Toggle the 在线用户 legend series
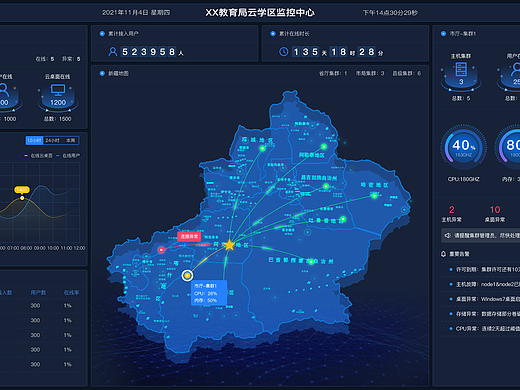The width and height of the screenshot is (520, 390). pyautogui.click(x=68, y=156)
